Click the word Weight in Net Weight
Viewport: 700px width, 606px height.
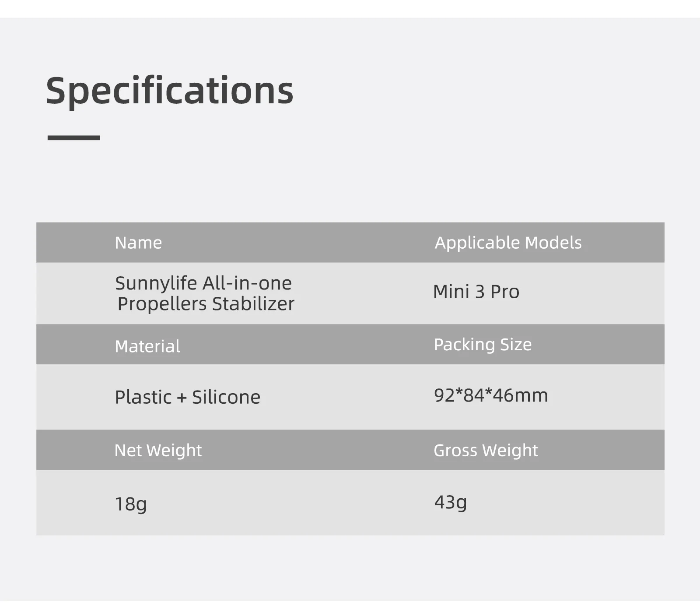pyautogui.click(x=174, y=451)
